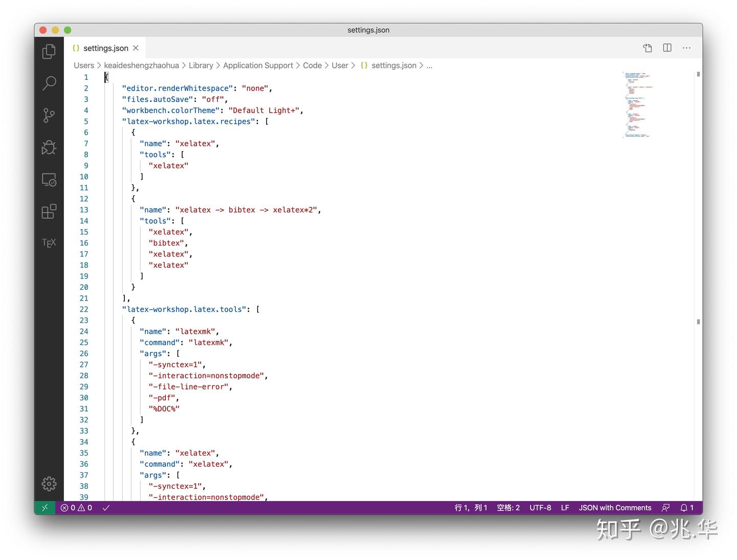Select the Search icon in activity bar
Screen dimensions: 737x560
(49, 83)
